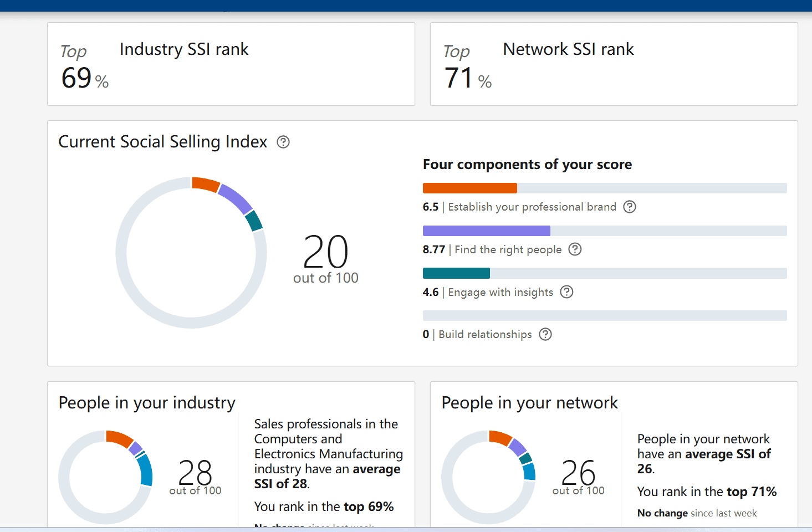Click the purple Find the right people bar
This screenshot has width=812, height=532.
[487, 231]
